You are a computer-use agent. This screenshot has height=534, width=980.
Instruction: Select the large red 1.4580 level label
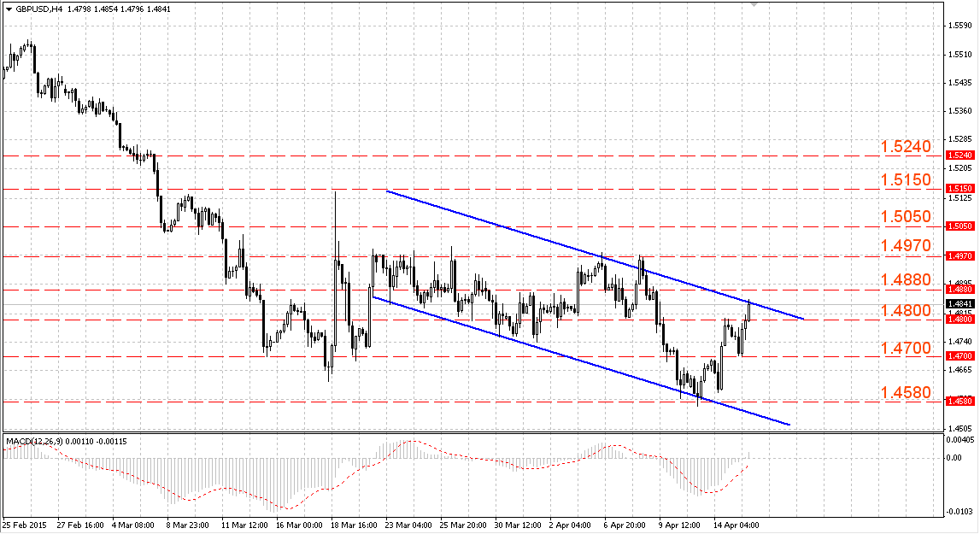pos(906,393)
